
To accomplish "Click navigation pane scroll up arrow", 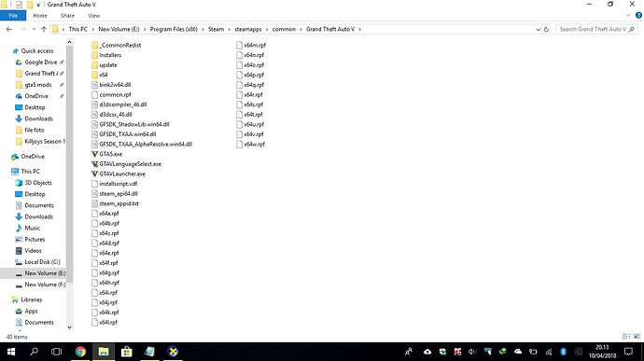I will [69, 42].
